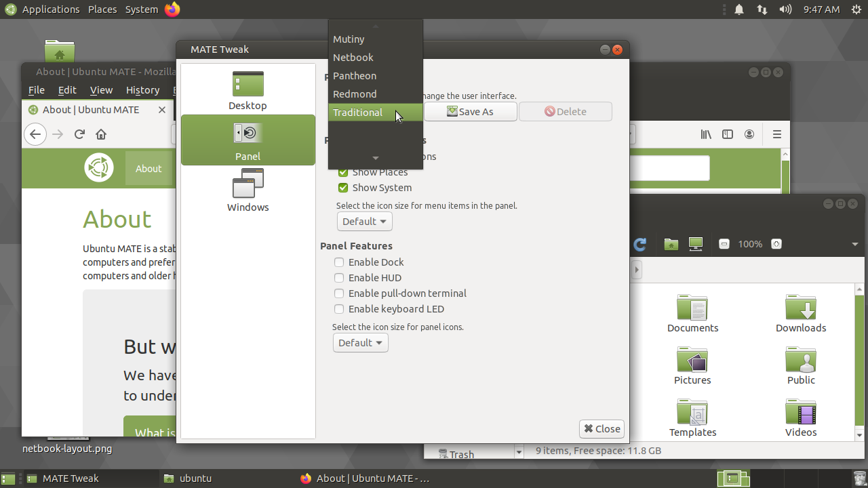Open Places menu in top panel
The width and height of the screenshot is (868, 488).
[102, 9]
